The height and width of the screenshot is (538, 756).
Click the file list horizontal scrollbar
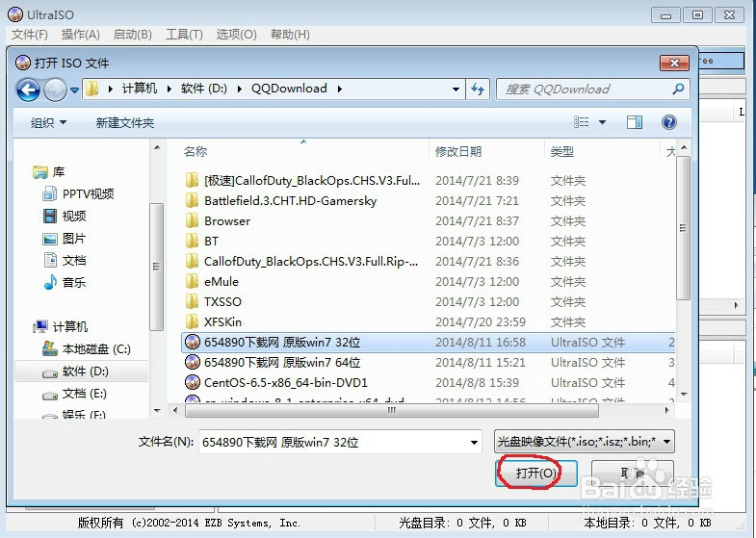click(392, 410)
